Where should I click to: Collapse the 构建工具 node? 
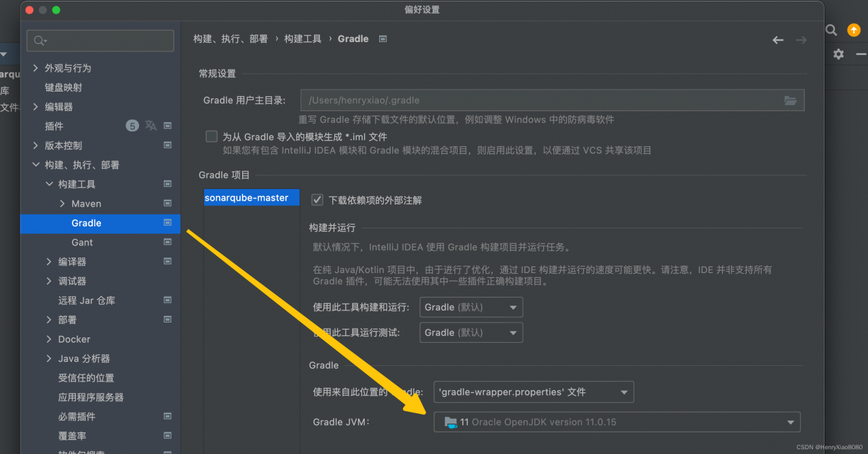pos(50,184)
